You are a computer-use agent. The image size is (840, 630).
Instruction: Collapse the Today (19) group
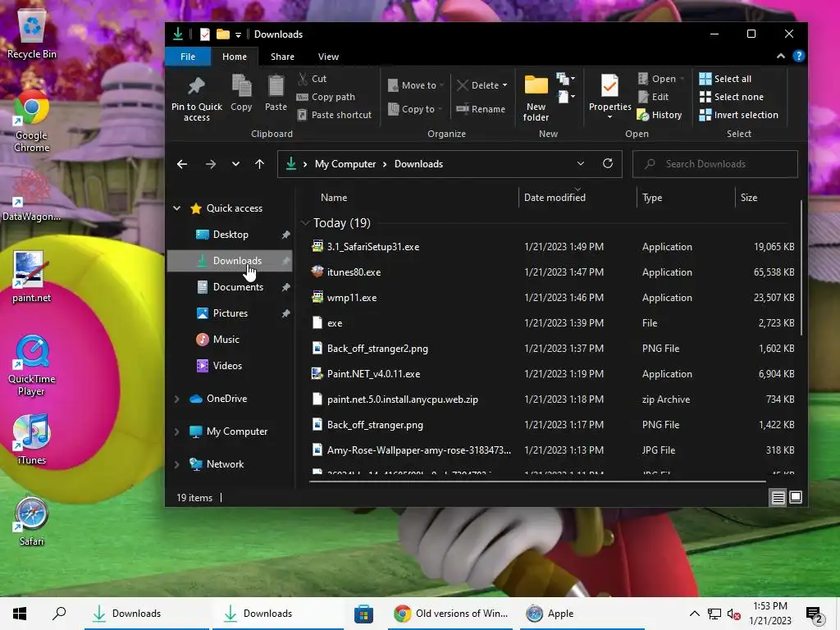(x=305, y=223)
